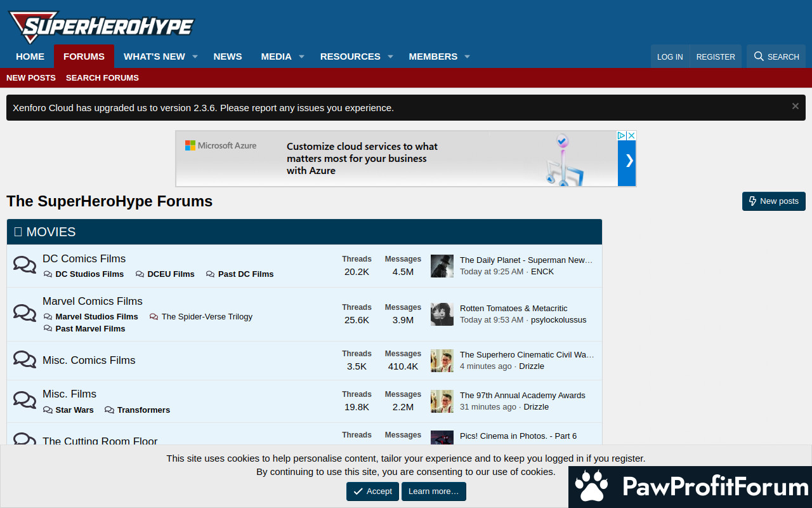
Task: Click the Marvel Comics Films forum bubble icon
Action: click(x=25, y=314)
